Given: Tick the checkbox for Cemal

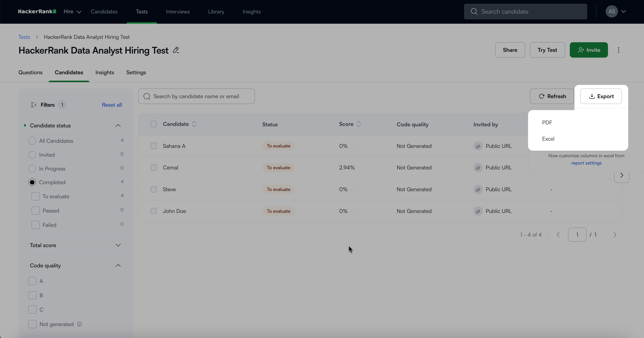Looking at the screenshot, I should 154,168.
